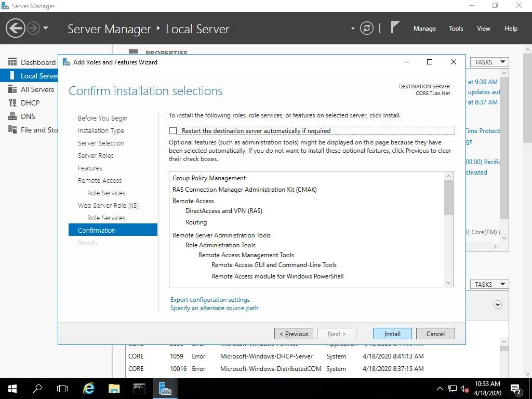This screenshot has height=399, width=532.
Task: Go to Server Selection wizard step
Action: coord(101,143)
